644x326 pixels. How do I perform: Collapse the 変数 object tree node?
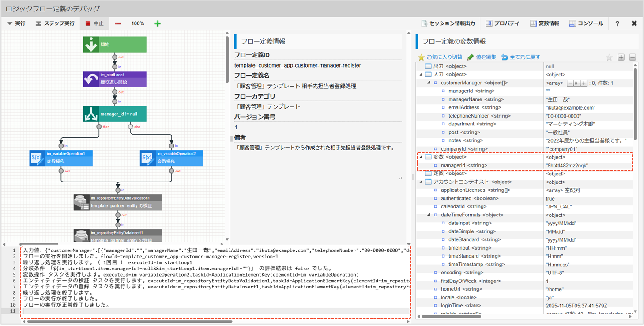(x=421, y=157)
